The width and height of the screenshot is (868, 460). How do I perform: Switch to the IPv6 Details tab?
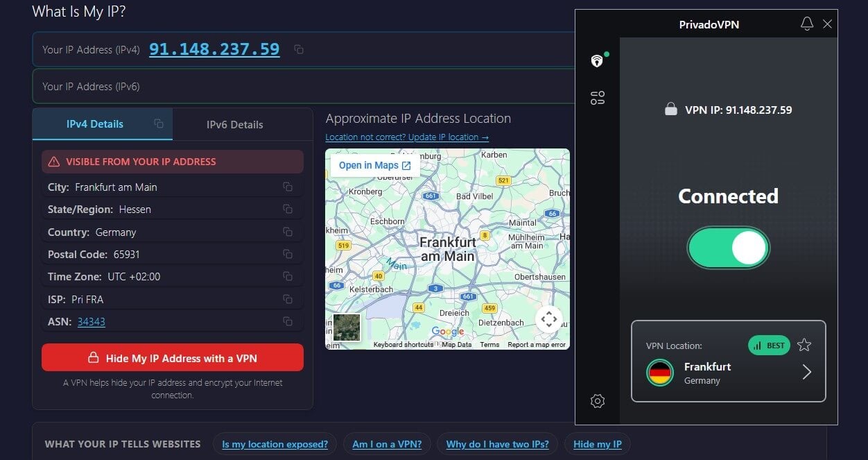[x=235, y=125]
